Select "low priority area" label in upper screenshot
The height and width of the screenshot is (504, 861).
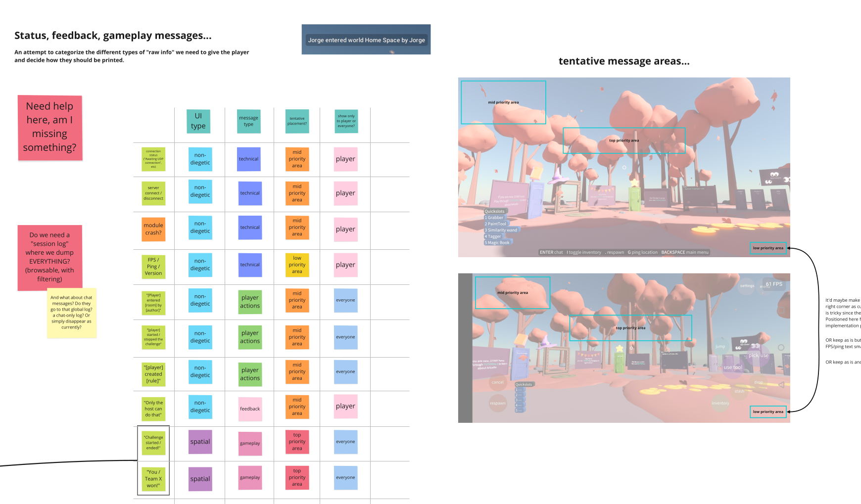(x=768, y=248)
